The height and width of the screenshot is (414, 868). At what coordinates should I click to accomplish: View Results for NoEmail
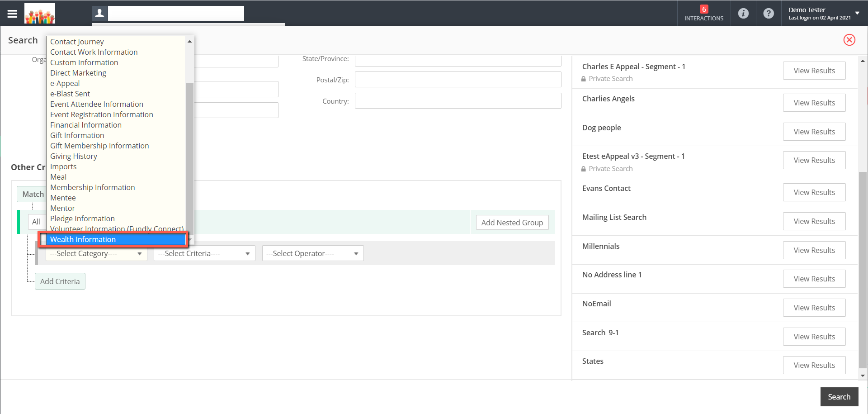click(x=814, y=308)
